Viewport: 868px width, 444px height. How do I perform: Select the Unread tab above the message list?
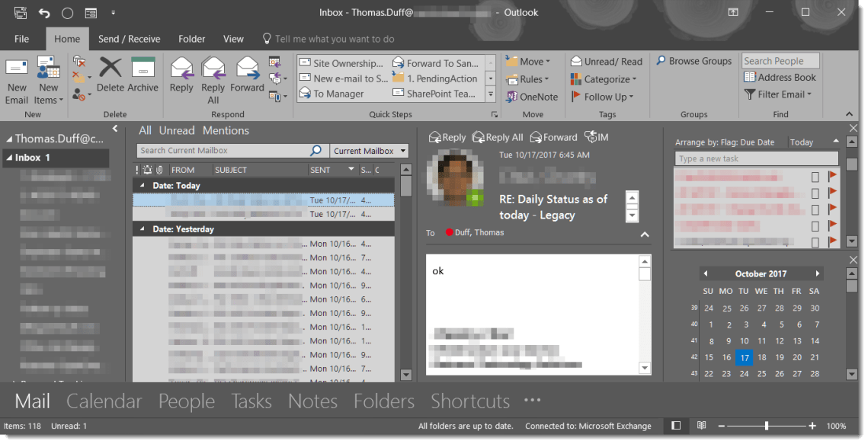coord(177,130)
